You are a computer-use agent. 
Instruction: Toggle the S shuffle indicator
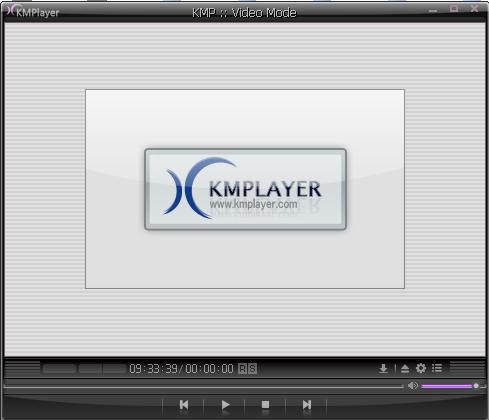point(252,369)
